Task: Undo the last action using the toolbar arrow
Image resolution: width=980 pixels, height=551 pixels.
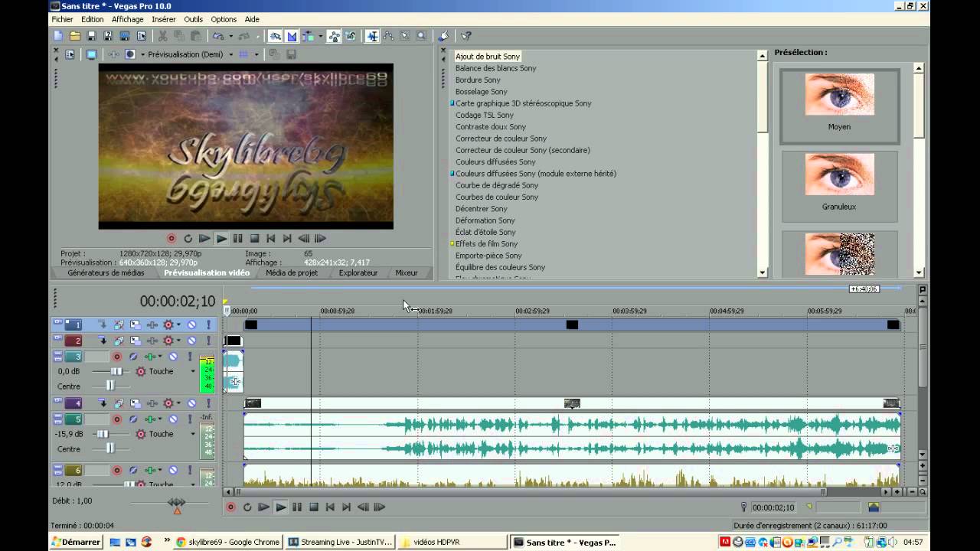Action: (217, 36)
